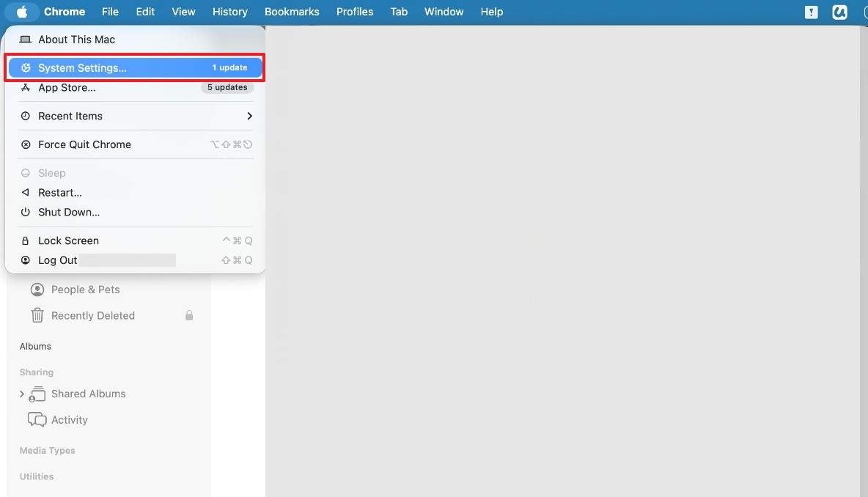Click the 5 updates badge
This screenshot has width=868, height=497.
pyautogui.click(x=227, y=87)
